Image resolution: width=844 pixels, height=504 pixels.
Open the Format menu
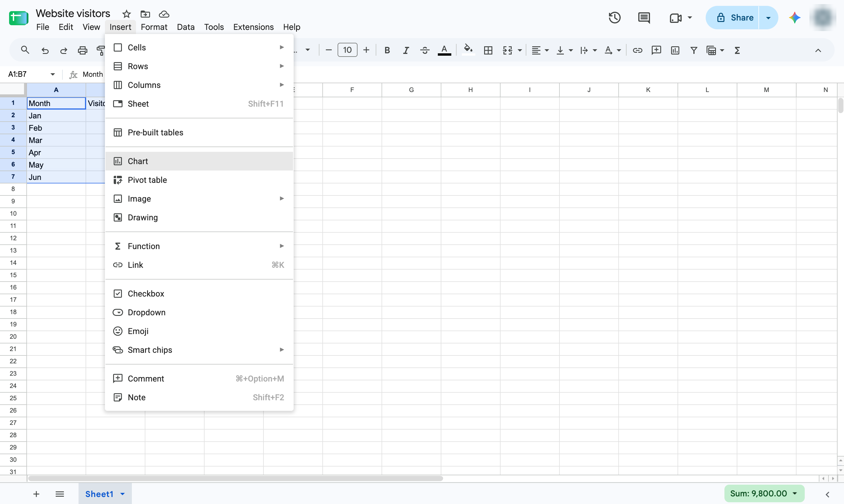point(154,27)
